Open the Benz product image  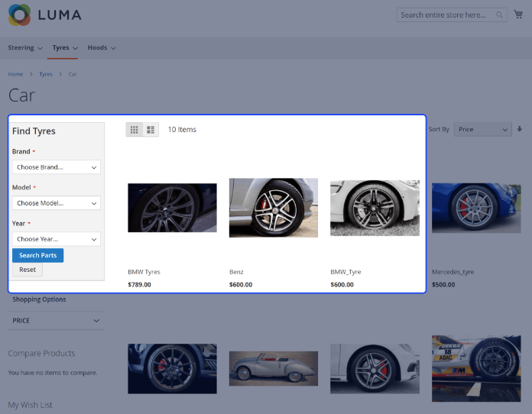274,208
